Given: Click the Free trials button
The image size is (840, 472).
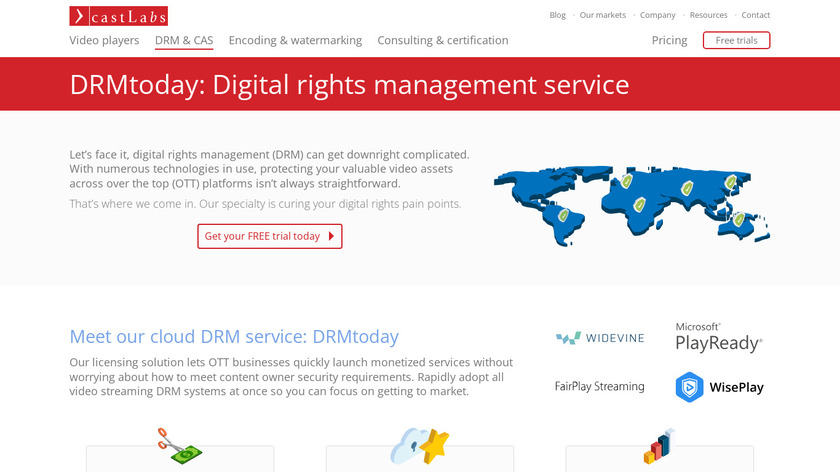Looking at the screenshot, I should coord(737,40).
